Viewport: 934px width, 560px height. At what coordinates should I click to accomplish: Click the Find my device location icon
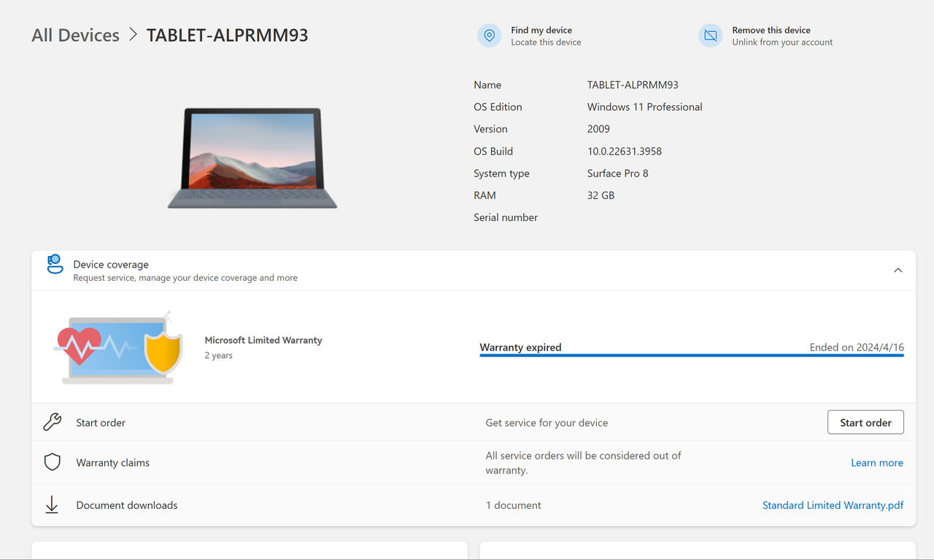pyautogui.click(x=490, y=36)
